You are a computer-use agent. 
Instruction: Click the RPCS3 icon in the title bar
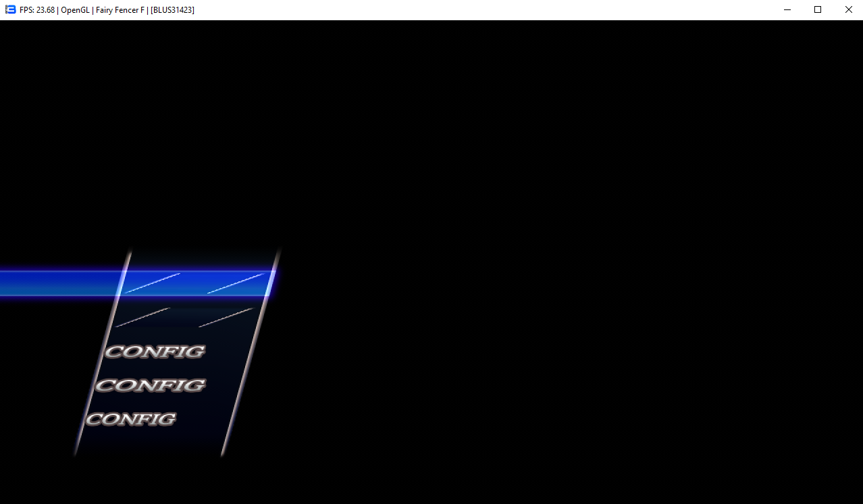10,9
